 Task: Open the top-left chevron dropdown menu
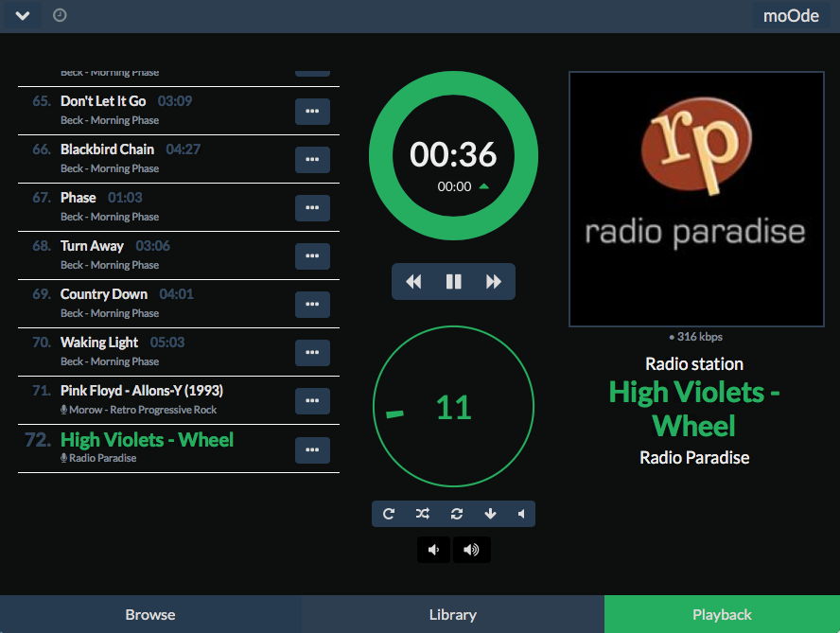(23, 15)
